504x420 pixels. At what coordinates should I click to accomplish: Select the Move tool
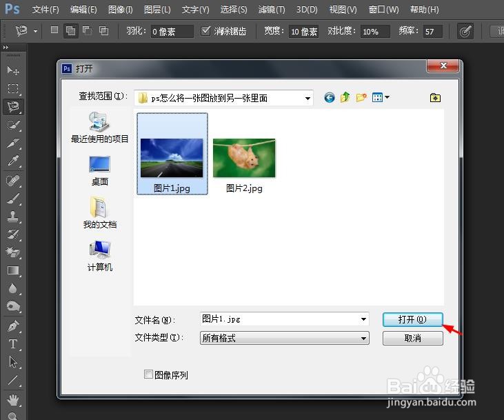click(x=13, y=70)
